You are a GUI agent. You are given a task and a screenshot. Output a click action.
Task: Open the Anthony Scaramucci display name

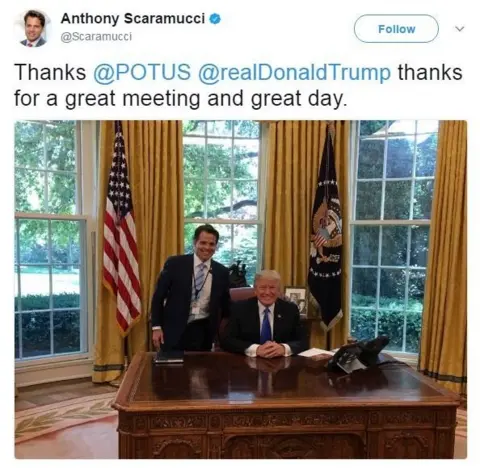pyautogui.click(x=133, y=19)
